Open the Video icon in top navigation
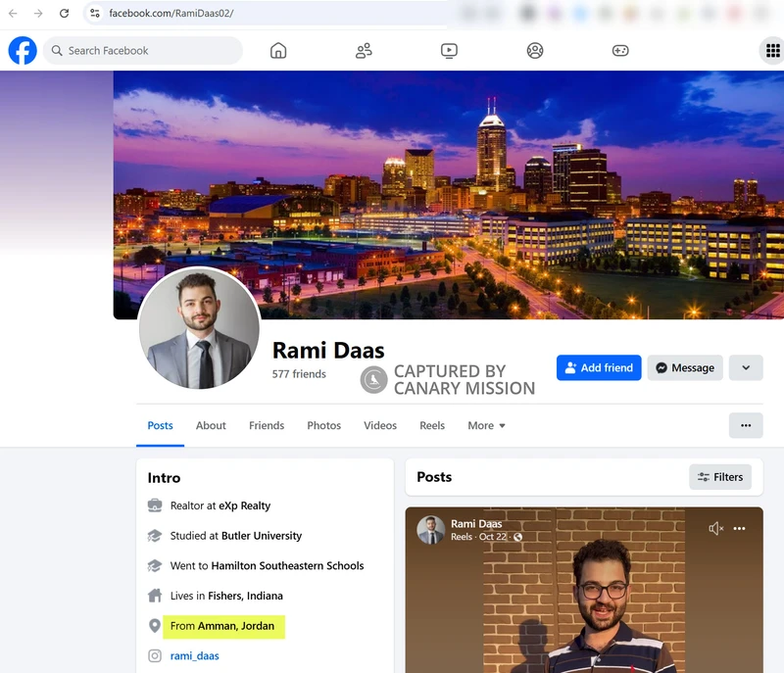The width and height of the screenshot is (784, 673). (x=449, y=50)
